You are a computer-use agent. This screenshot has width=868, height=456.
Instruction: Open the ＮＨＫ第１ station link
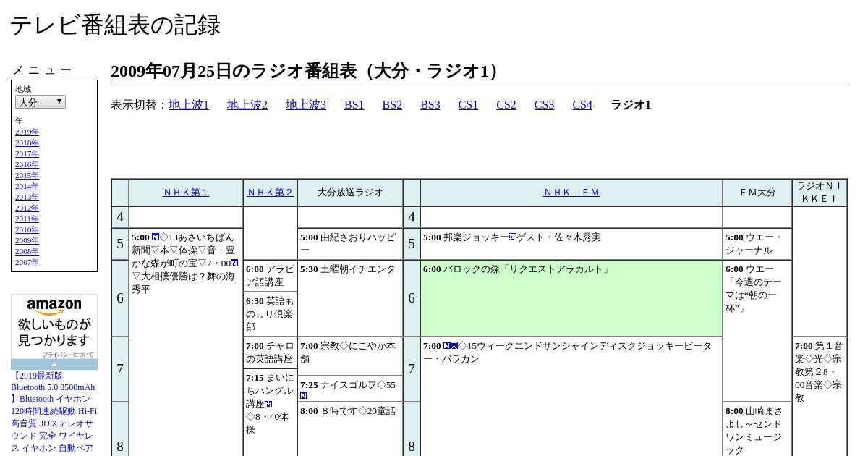pyautogui.click(x=186, y=193)
